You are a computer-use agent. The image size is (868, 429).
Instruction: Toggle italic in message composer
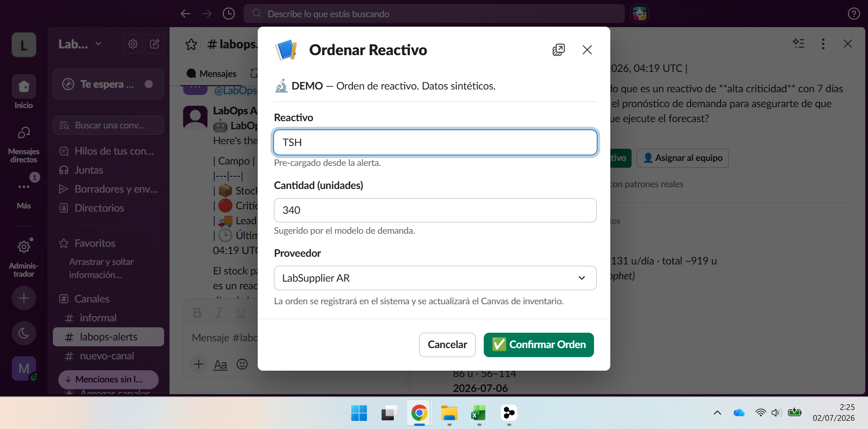tap(219, 312)
